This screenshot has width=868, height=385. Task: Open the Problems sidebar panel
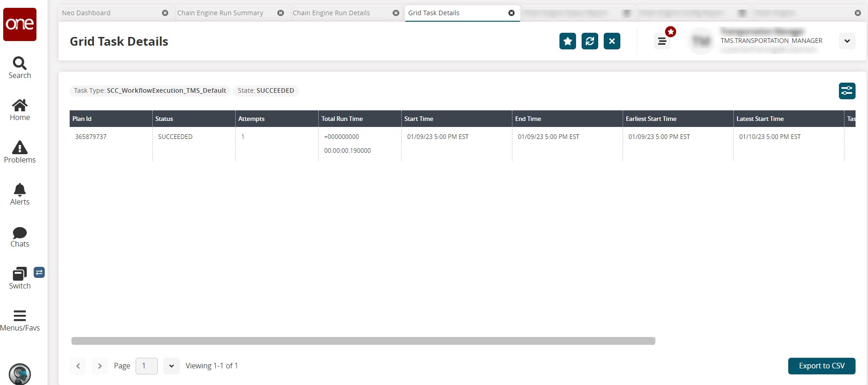pos(20,152)
